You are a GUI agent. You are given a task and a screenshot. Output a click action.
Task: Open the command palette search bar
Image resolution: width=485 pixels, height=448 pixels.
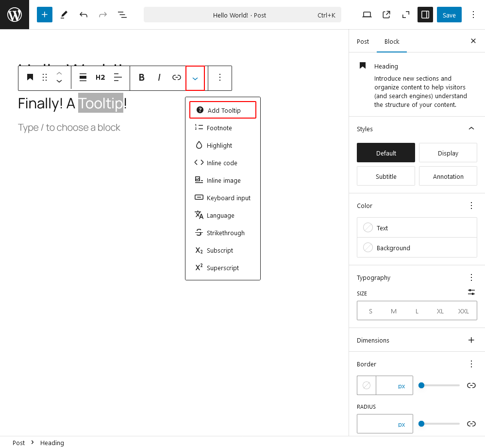(242, 15)
